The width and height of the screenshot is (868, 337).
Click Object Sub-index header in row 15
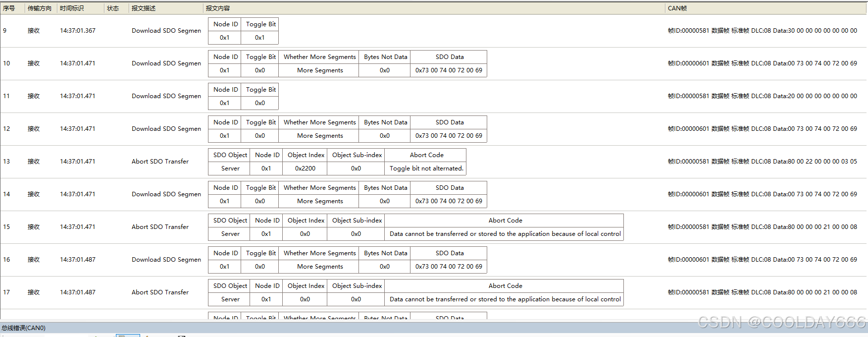[357, 221]
